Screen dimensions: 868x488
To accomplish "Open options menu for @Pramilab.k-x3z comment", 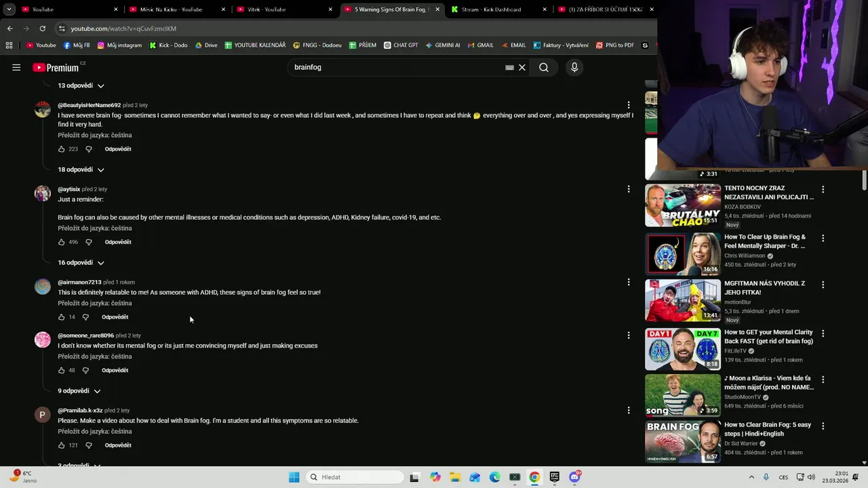I will (629, 410).
